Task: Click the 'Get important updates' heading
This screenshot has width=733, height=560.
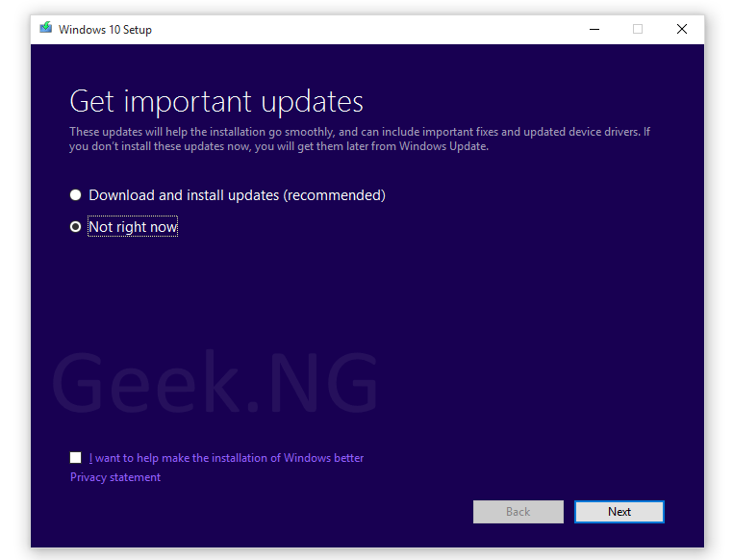Action: [x=216, y=101]
